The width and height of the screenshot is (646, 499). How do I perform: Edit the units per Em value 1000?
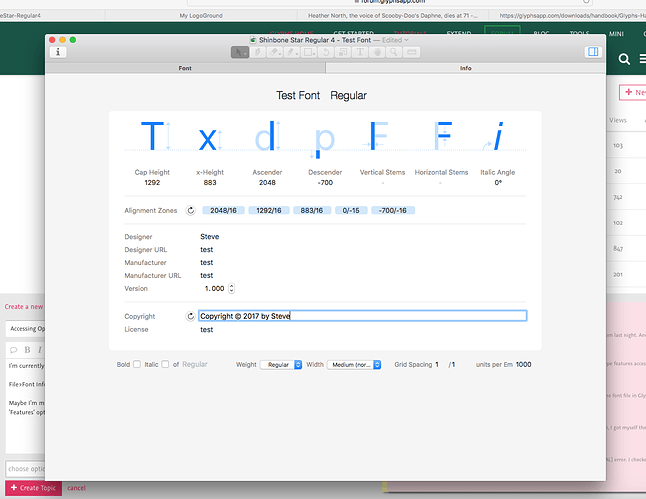click(x=523, y=364)
